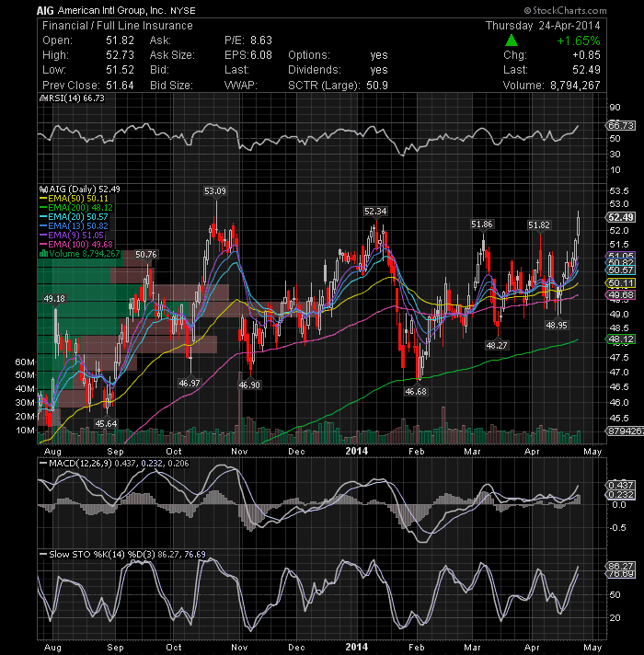Click the Dividends: label in header
The height and width of the screenshot is (655, 644).
(x=315, y=70)
